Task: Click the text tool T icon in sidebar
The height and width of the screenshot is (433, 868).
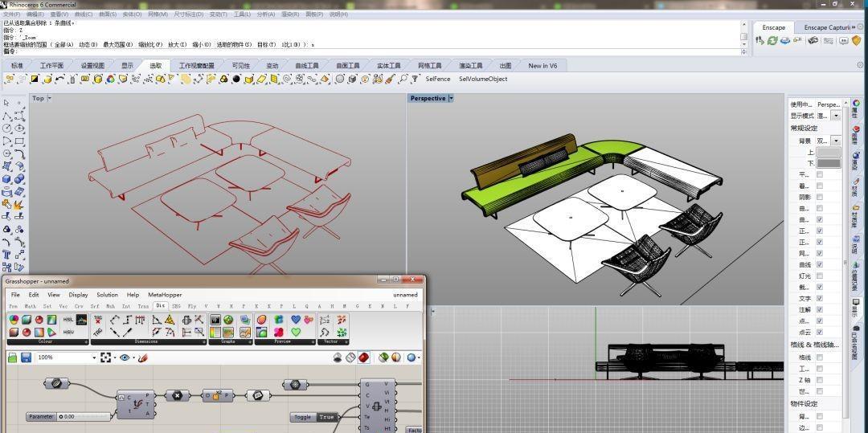Action: tap(6, 255)
